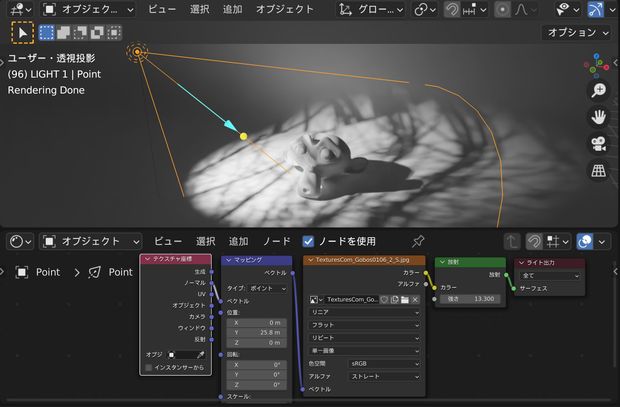Viewport: 620px width, 407px height.
Task: Choose the subtract selection mode
Action: pos(81,32)
